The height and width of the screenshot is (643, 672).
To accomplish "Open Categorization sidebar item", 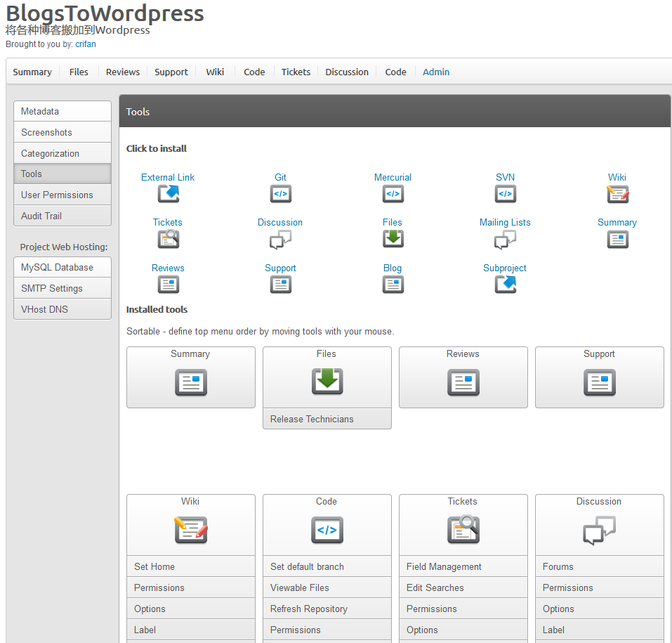I will [x=62, y=153].
